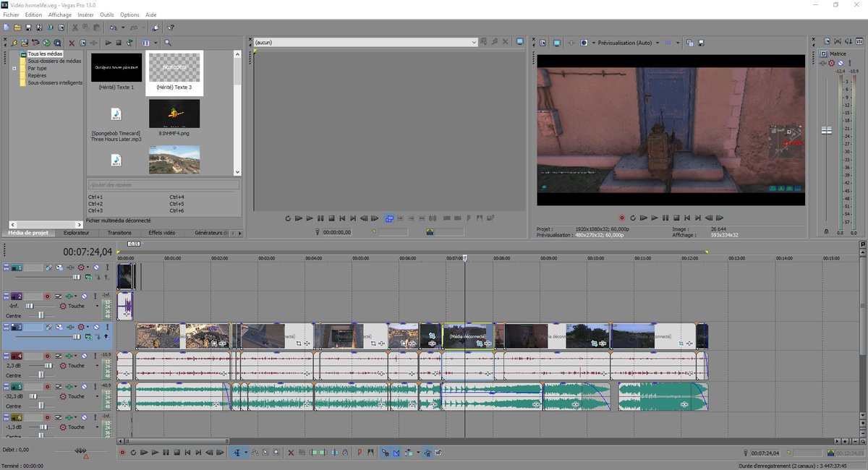The width and height of the screenshot is (868, 470).
Task: Start preview in Project Media toolbar
Action: (x=109, y=43)
